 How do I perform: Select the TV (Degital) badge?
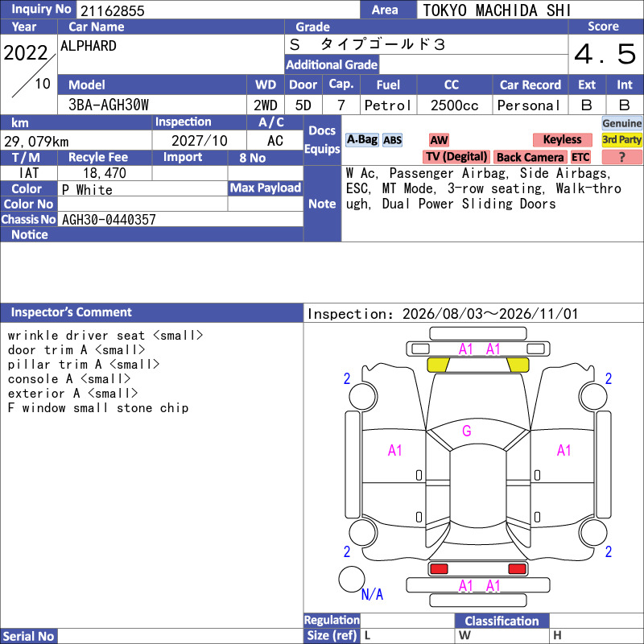click(x=456, y=157)
